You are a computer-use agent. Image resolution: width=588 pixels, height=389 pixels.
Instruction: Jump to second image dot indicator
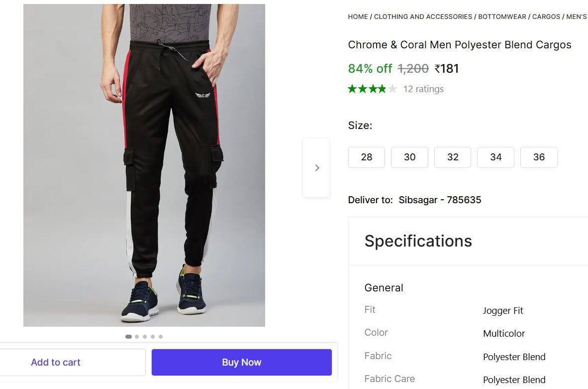[x=137, y=337]
